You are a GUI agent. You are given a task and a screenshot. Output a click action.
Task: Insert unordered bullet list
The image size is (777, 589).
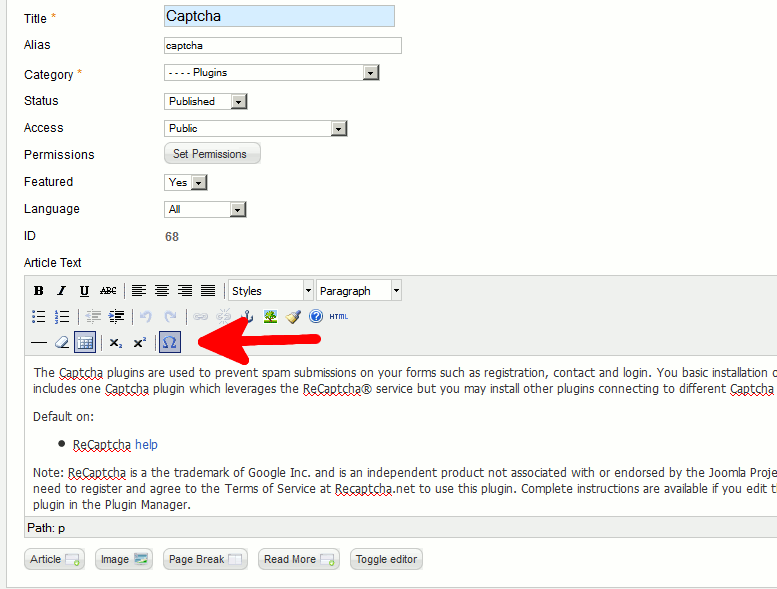39,317
